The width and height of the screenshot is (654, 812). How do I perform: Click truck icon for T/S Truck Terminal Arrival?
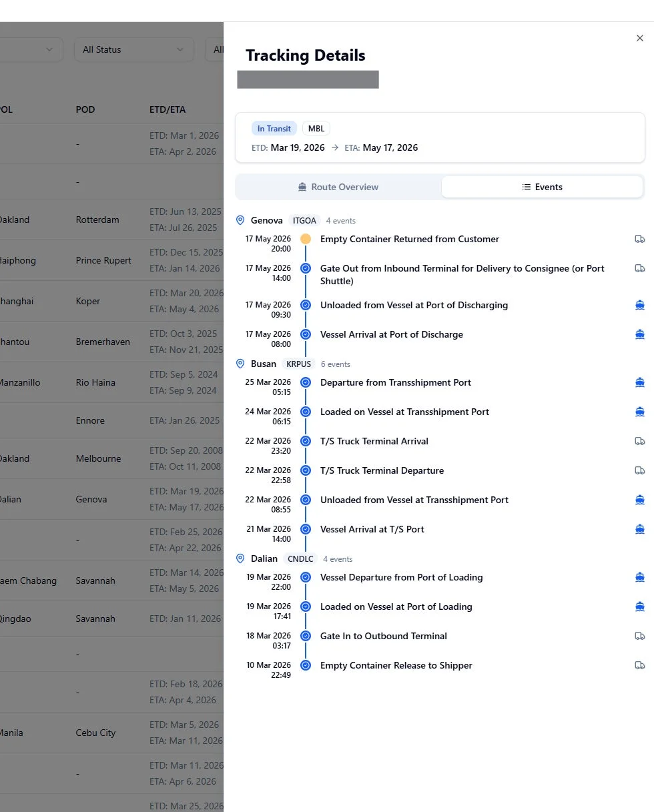(639, 441)
